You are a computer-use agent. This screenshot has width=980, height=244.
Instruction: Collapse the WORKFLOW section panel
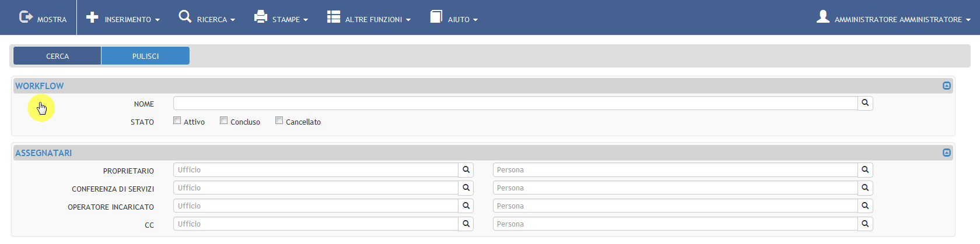(x=947, y=86)
